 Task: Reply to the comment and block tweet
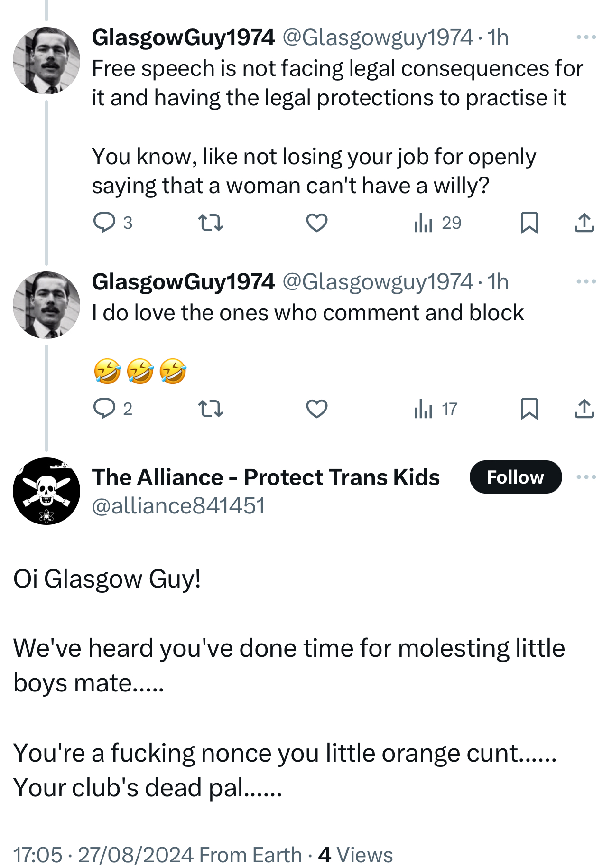(x=104, y=409)
